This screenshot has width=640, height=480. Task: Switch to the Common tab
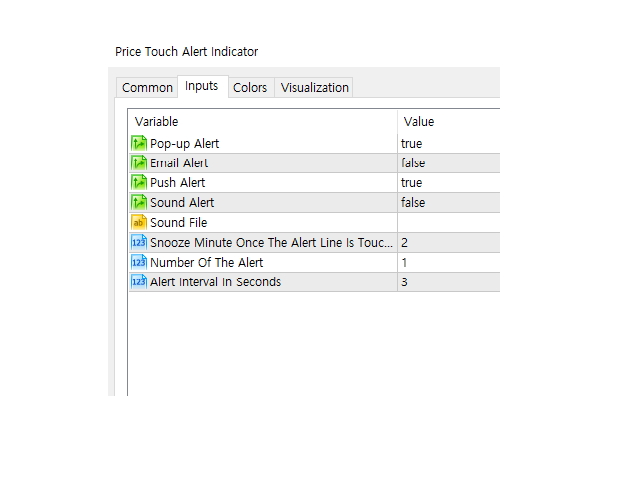147,88
